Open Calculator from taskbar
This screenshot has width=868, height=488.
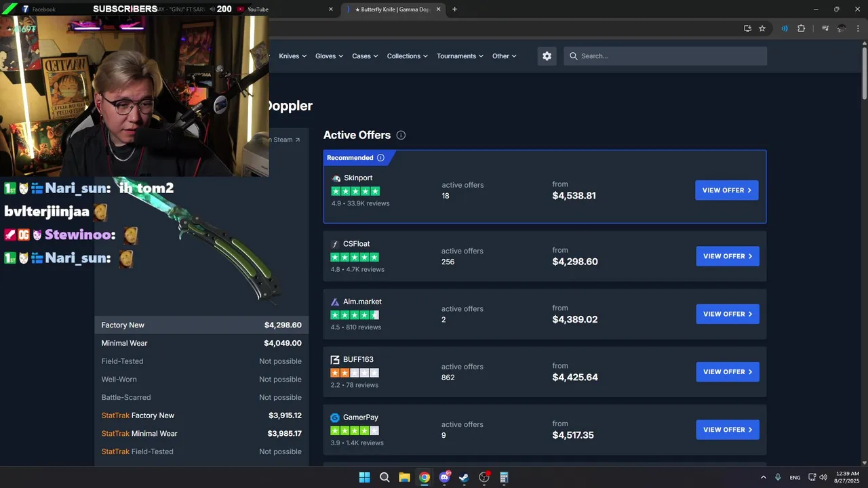tap(504, 477)
